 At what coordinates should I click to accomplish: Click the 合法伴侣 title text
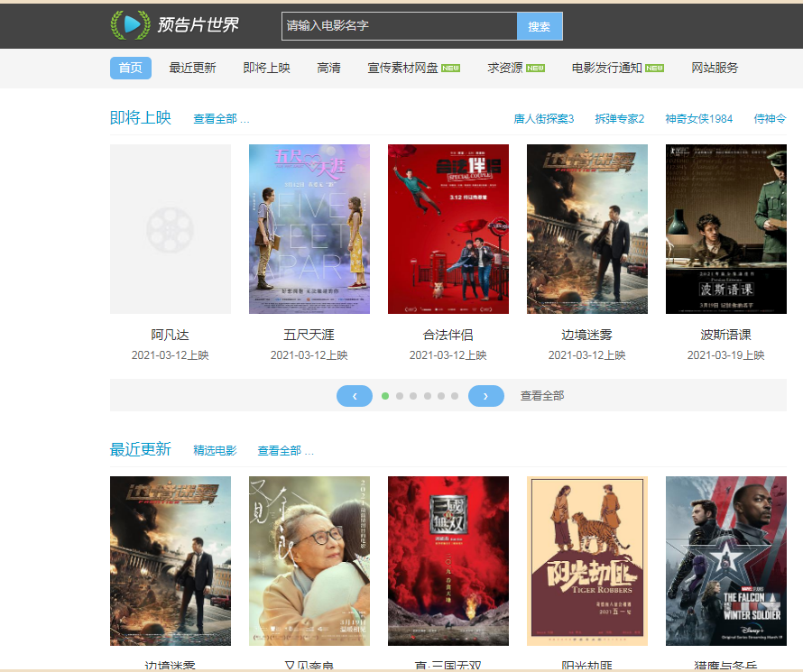click(448, 335)
